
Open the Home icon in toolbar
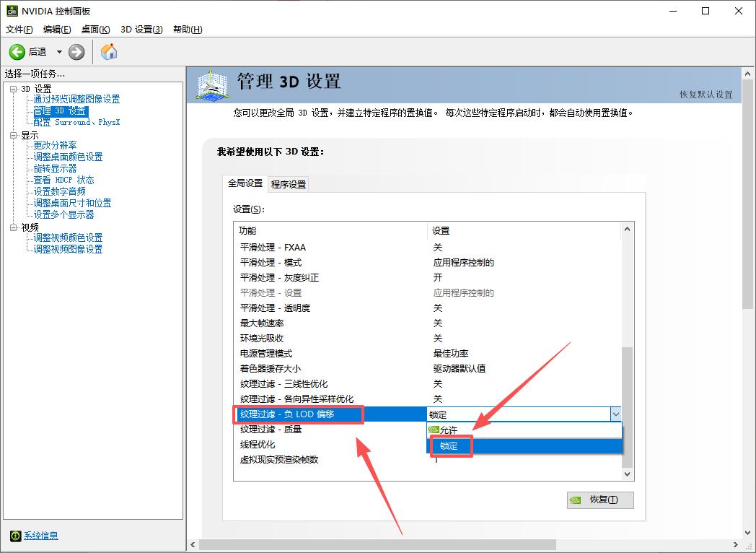(x=109, y=52)
